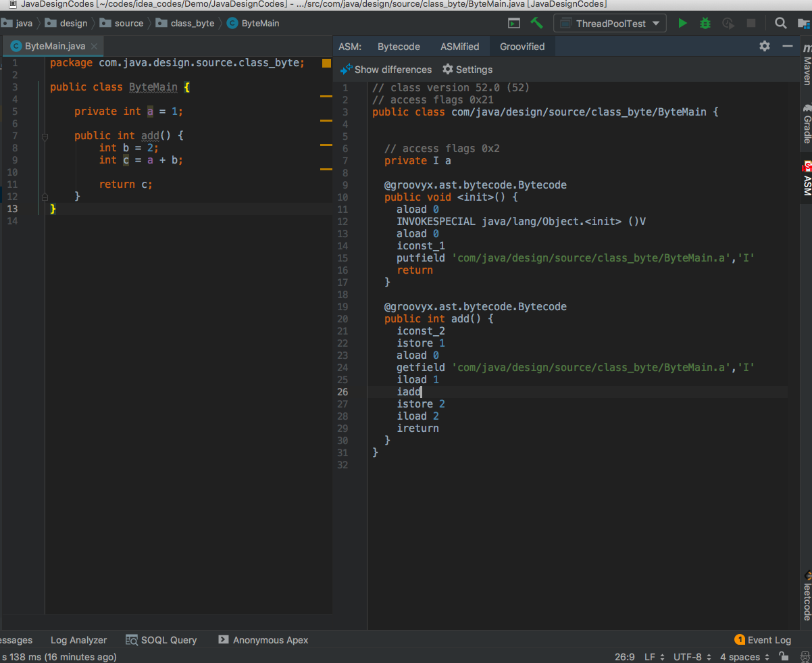Click the ByteMain class breadcrumb
812x663 pixels.
(x=253, y=23)
